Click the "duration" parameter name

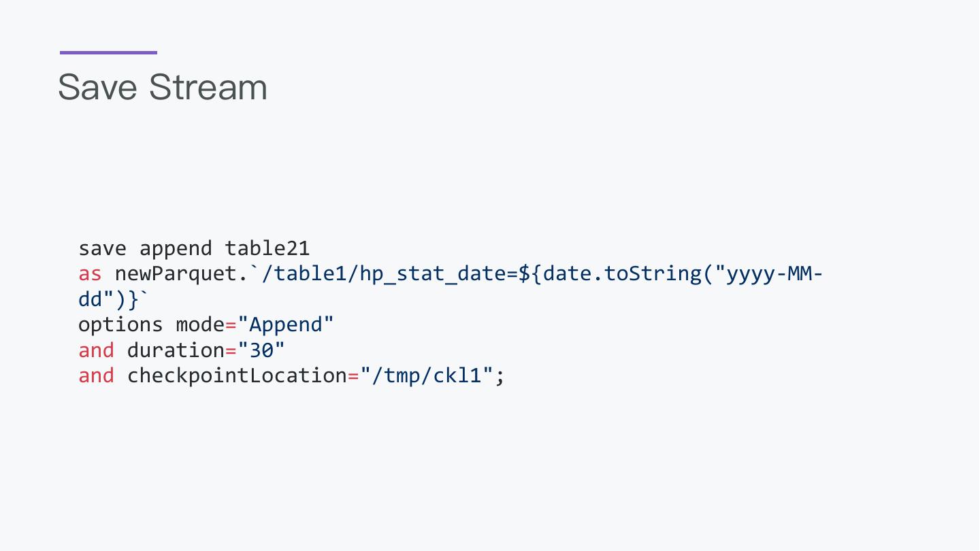pos(176,350)
